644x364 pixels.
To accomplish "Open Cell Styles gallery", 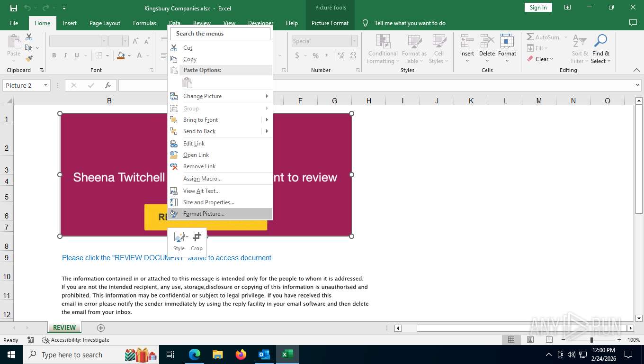I will [x=439, y=48].
